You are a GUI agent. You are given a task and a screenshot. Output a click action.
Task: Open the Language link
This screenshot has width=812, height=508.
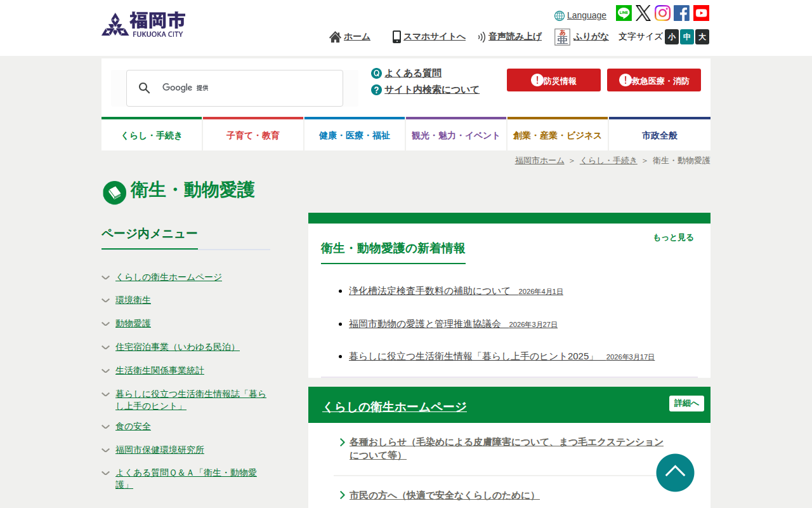pyautogui.click(x=587, y=15)
